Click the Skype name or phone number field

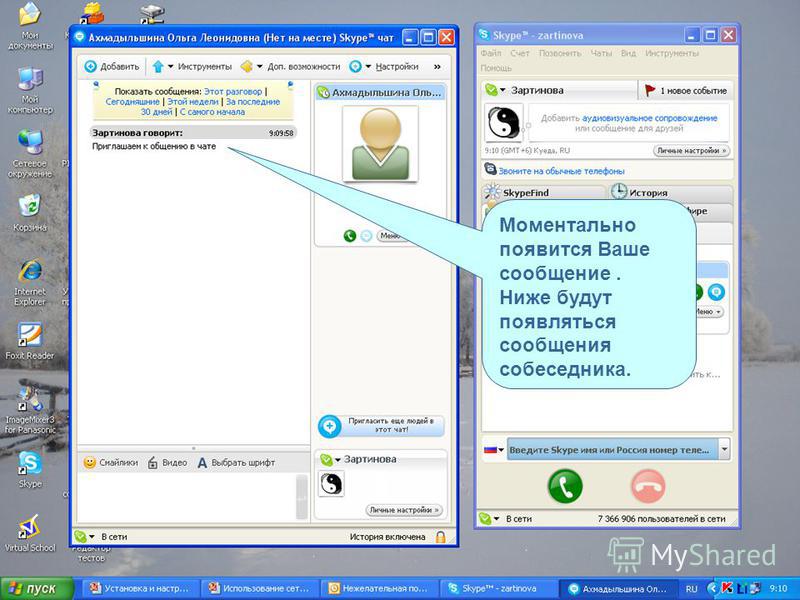[x=612, y=449]
